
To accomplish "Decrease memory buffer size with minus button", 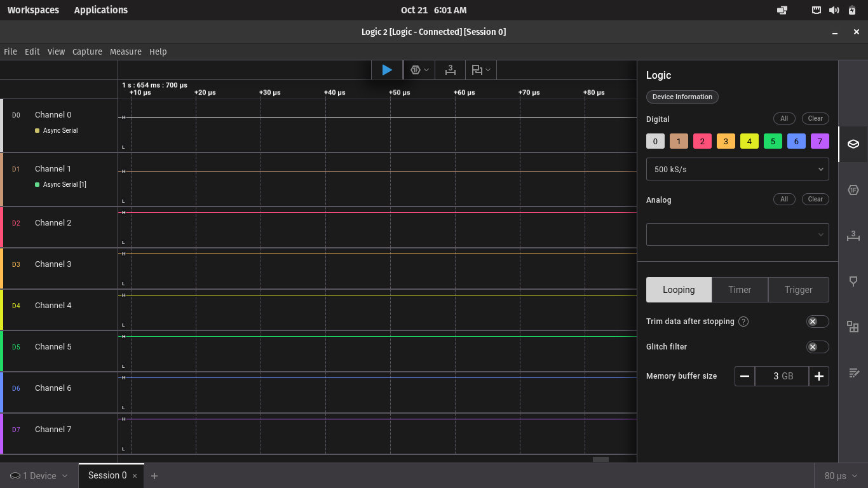I will tap(745, 376).
